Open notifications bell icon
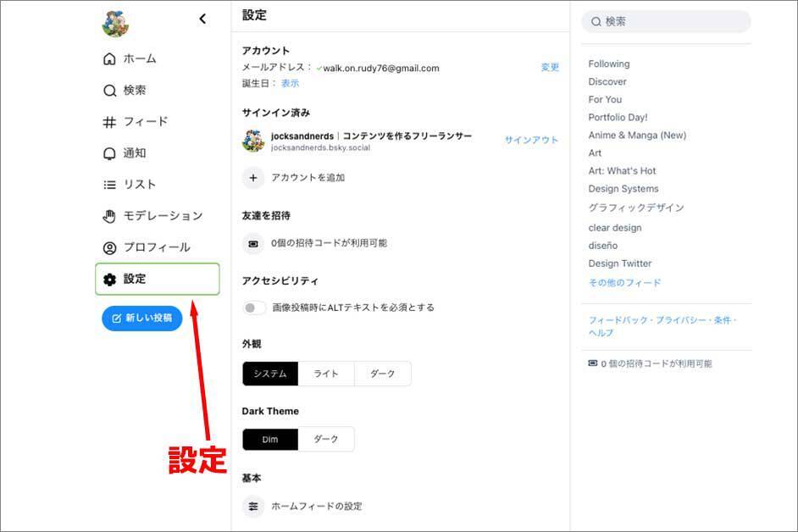Screen dimensions: 798x532 point(109,153)
